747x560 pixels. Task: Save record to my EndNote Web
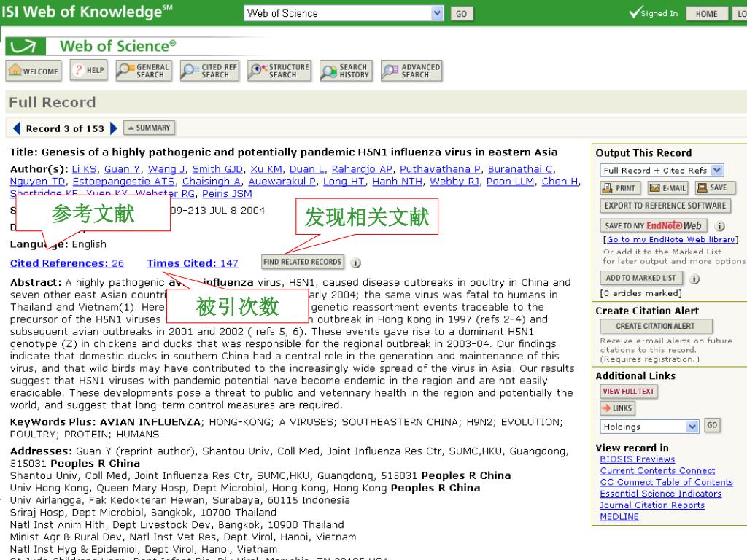pos(653,226)
